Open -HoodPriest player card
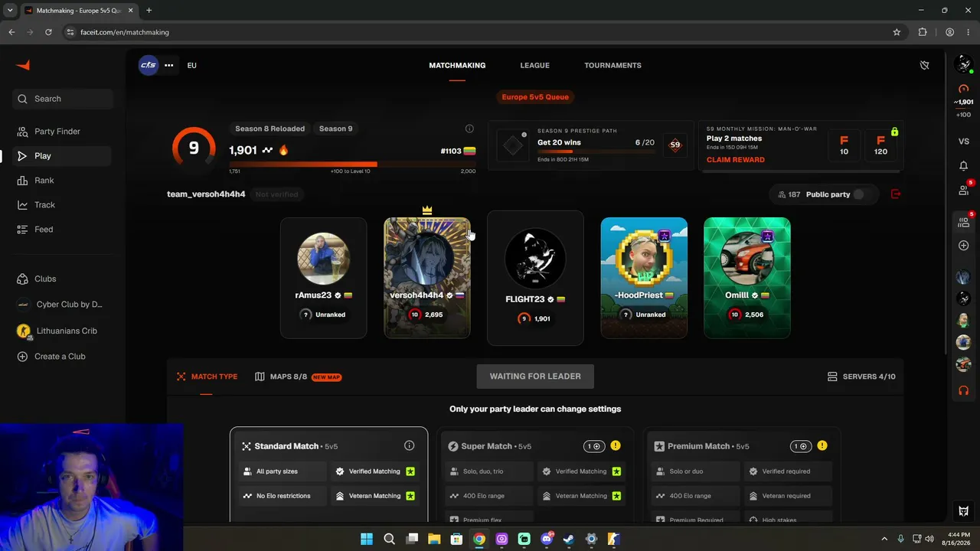980x551 pixels. (644, 278)
